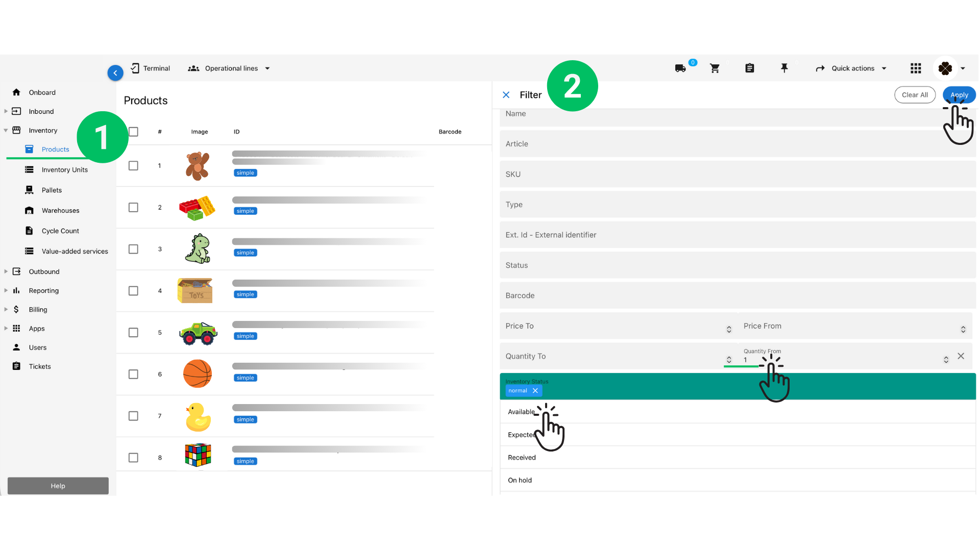Collapse the sidebar with the blue chevron button
Screen dimensions: 980x551
[115, 72]
